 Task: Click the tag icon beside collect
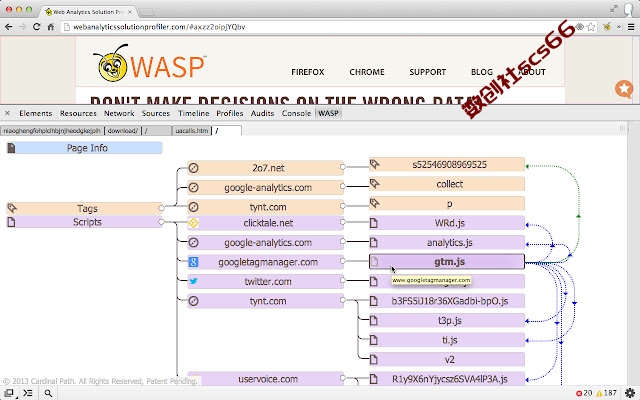375,184
